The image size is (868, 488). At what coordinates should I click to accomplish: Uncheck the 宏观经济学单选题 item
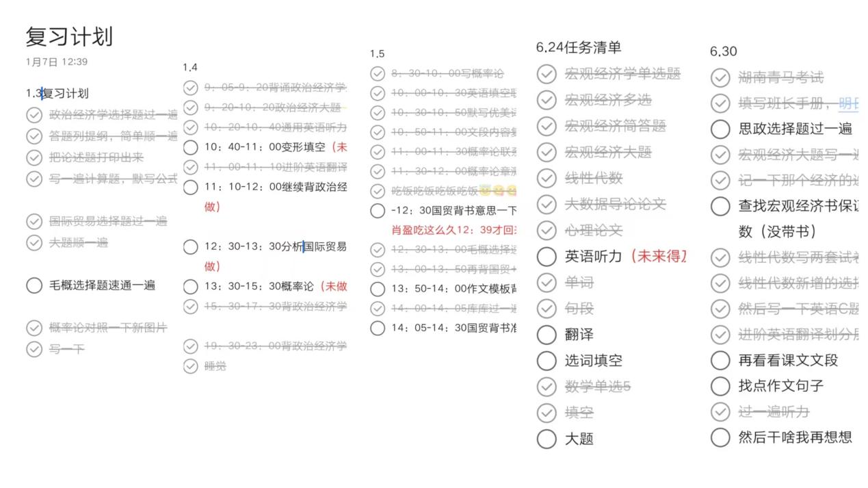coord(547,74)
